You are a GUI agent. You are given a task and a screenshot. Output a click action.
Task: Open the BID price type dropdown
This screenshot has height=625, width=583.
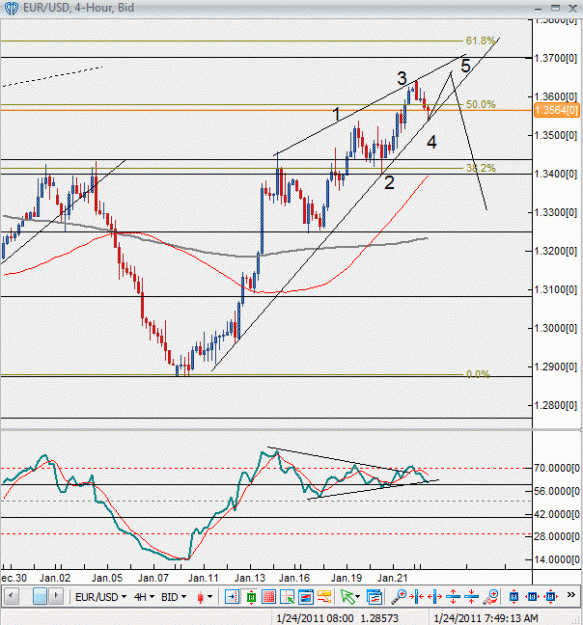point(174,597)
